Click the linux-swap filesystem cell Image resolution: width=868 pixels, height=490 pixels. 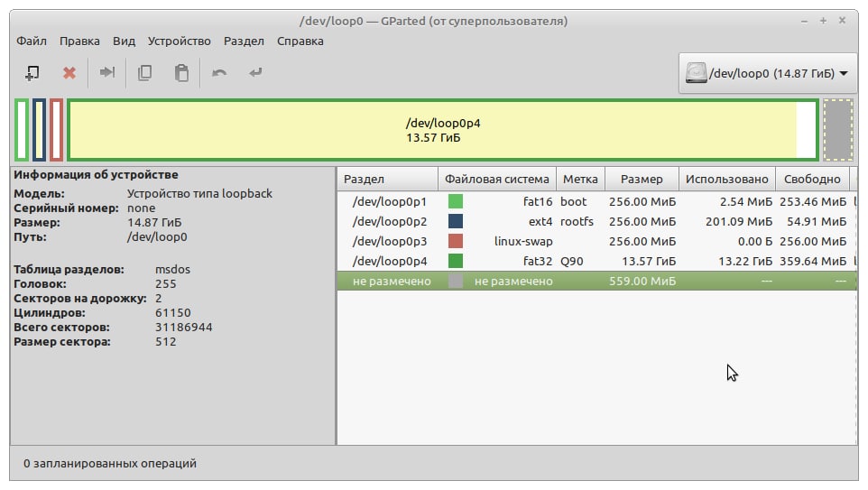pos(523,242)
